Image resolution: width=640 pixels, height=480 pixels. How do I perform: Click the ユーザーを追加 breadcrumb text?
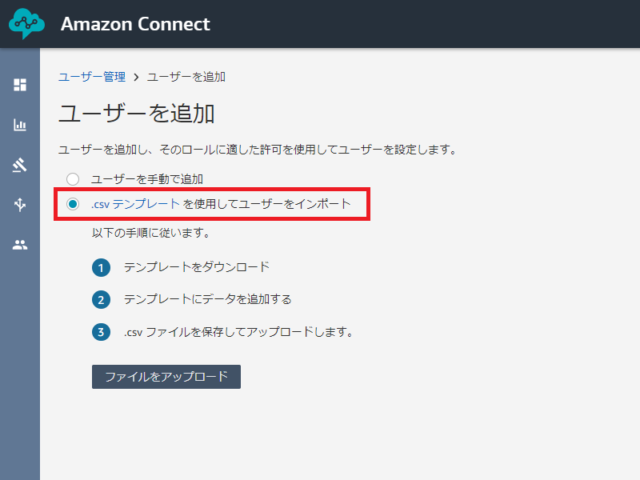point(187,77)
